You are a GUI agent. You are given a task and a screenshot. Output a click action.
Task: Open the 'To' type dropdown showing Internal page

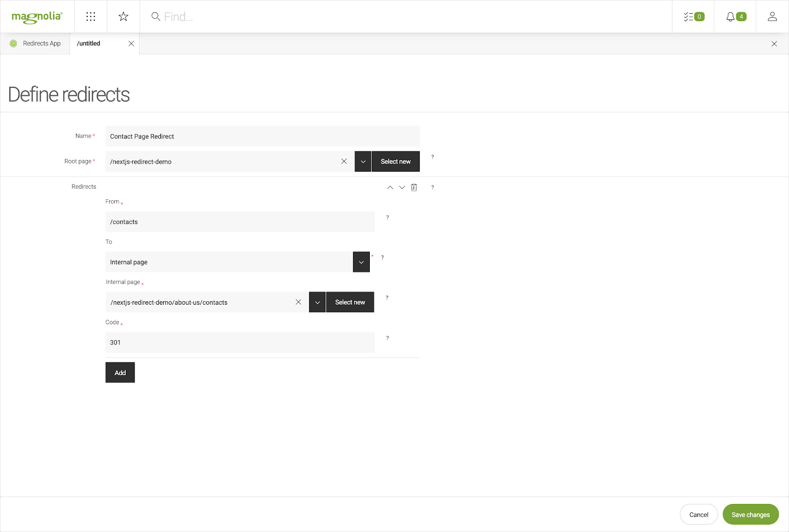[x=361, y=262]
